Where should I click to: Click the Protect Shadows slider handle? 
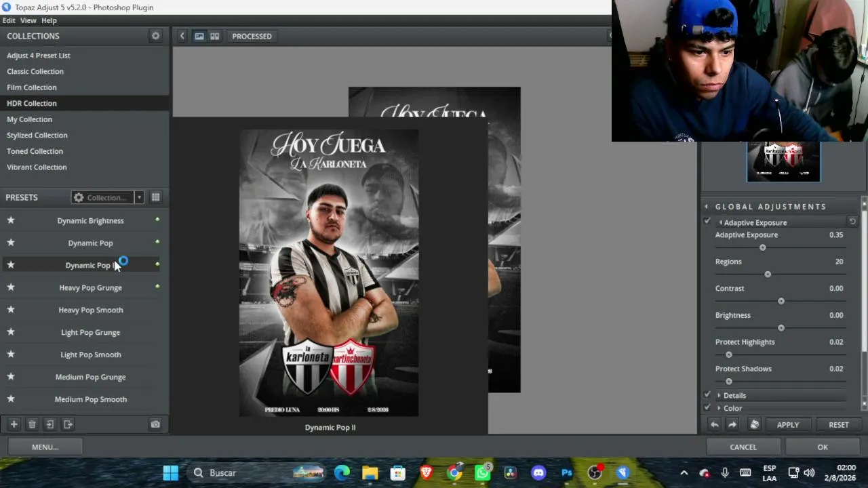coord(729,382)
